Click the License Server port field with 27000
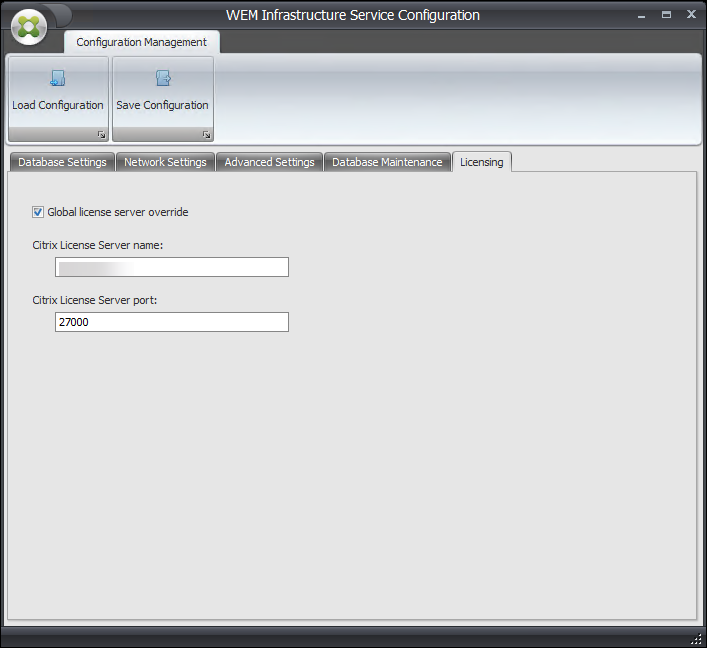707x648 pixels. [172, 322]
